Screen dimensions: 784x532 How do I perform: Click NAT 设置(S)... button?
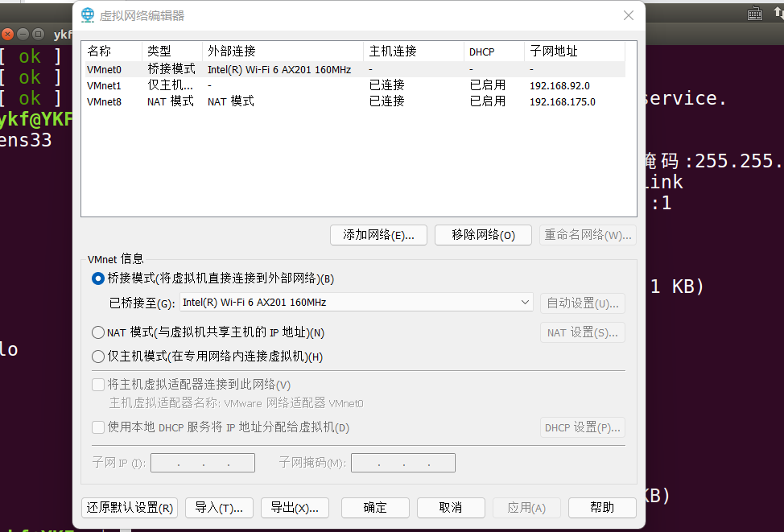[583, 332]
